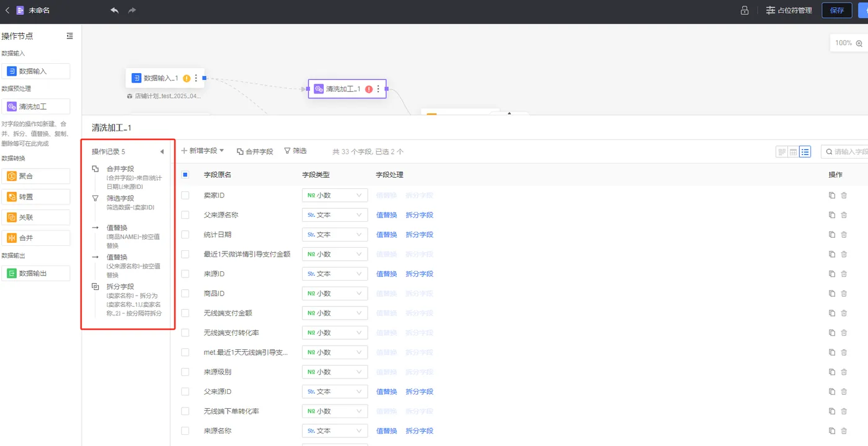The width and height of the screenshot is (868, 446).
Task: Switch to the first card layout view icon
Action: click(x=782, y=152)
